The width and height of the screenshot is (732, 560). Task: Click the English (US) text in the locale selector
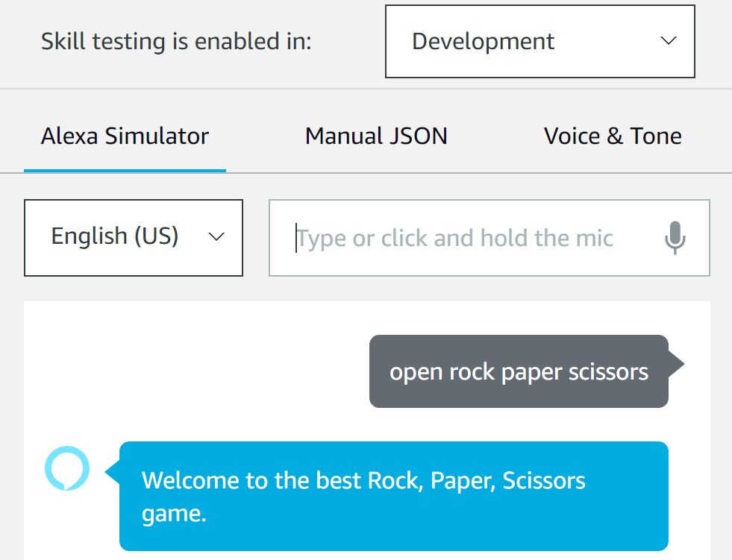point(115,236)
